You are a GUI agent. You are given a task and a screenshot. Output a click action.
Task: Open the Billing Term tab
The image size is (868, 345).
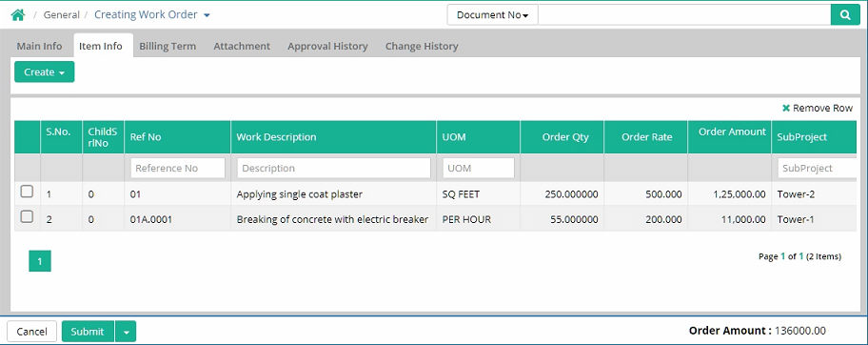point(168,46)
